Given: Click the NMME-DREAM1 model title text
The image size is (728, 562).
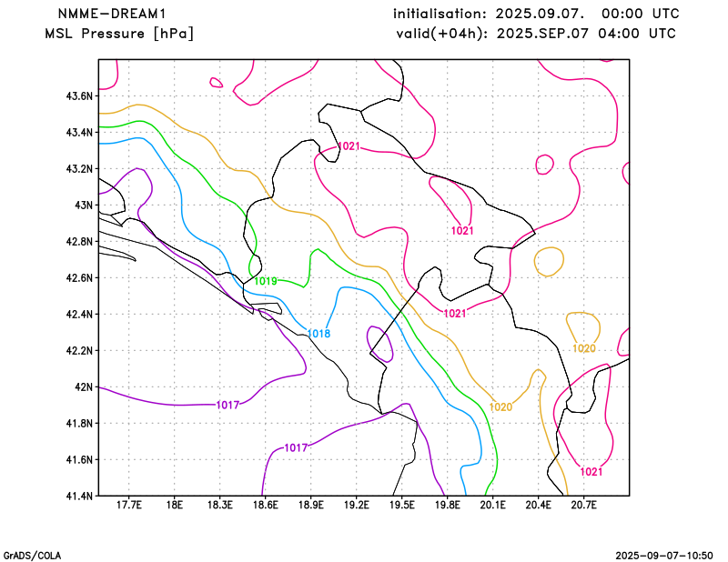Looking at the screenshot, I should [111, 14].
